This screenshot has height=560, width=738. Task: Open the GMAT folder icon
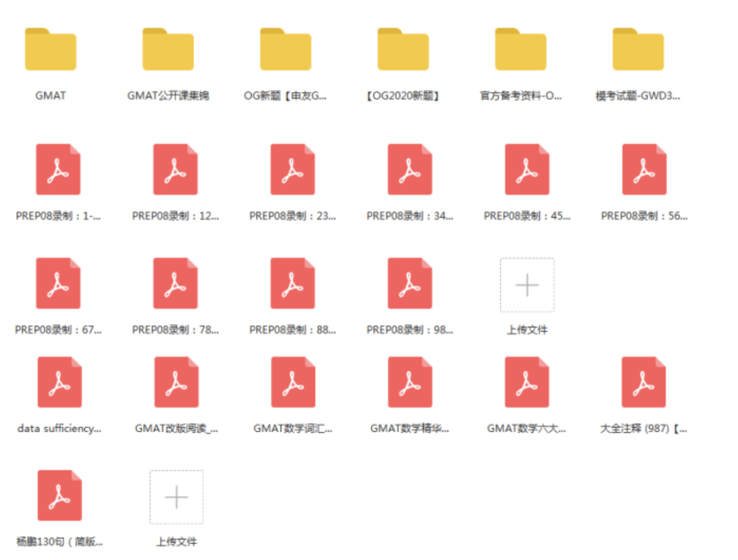(x=51, y=49)
